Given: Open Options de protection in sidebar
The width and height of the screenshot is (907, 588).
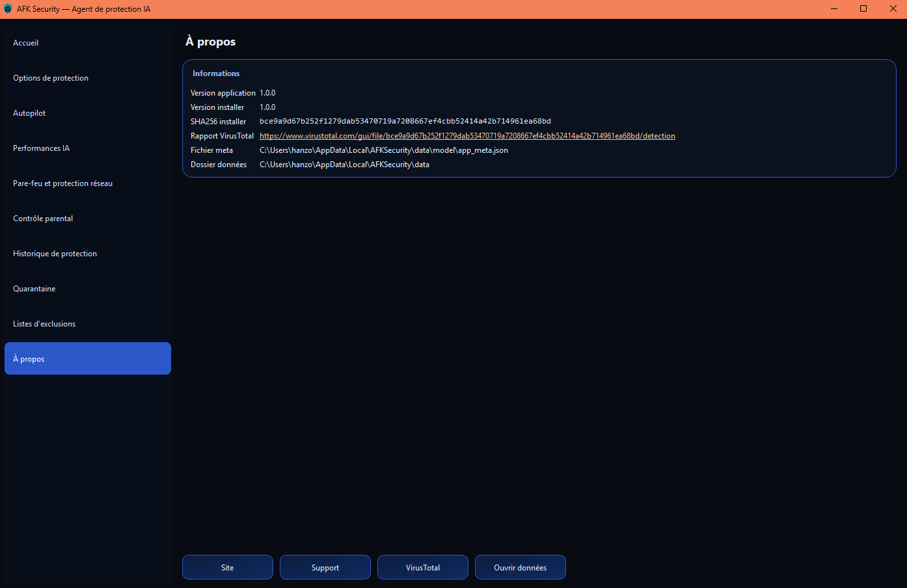Looking at the screenshot, I should (x=51, y=78).
